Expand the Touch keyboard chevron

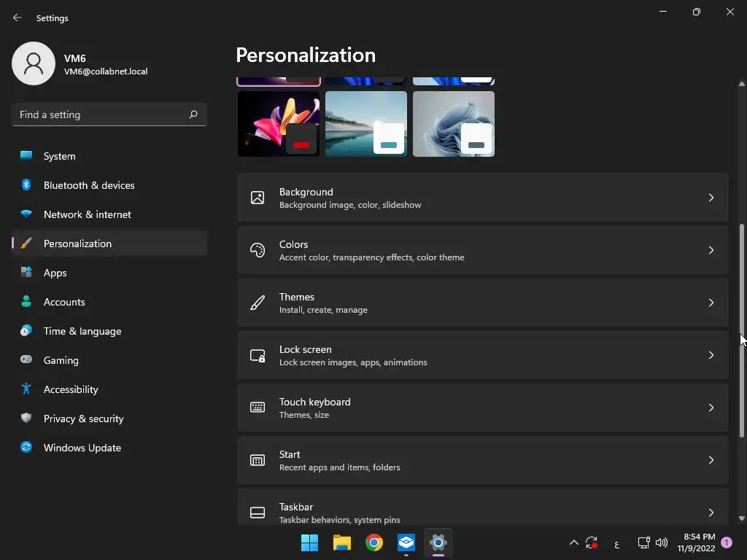click(x=711, y=408)
